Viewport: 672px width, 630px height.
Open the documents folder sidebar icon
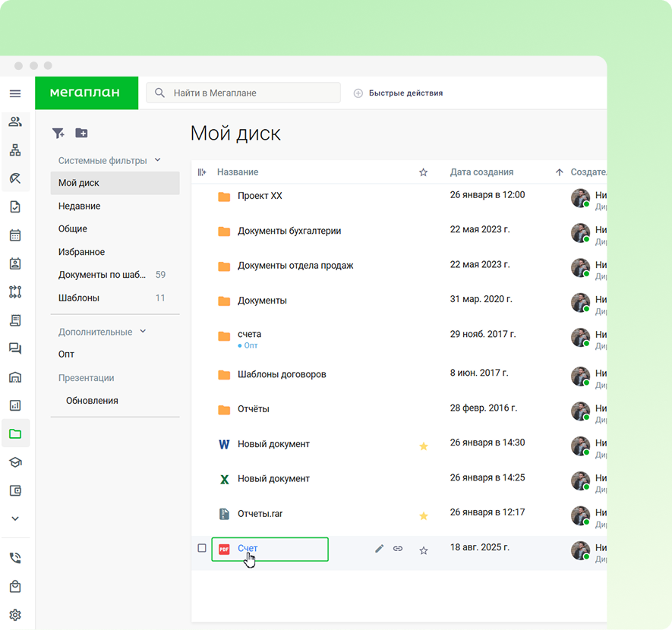pos(15,434)
